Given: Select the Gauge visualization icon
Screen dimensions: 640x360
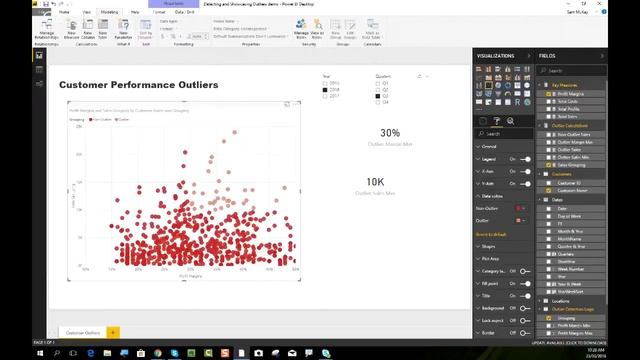Looking at the screenshot, I should tap(508, 94).
